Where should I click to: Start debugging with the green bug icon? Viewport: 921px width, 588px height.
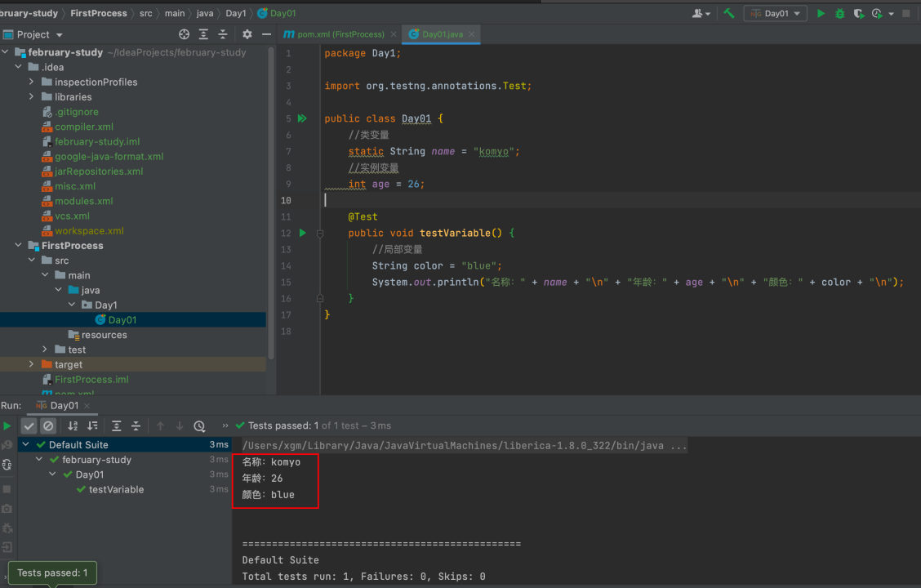(x=840, y=13)
